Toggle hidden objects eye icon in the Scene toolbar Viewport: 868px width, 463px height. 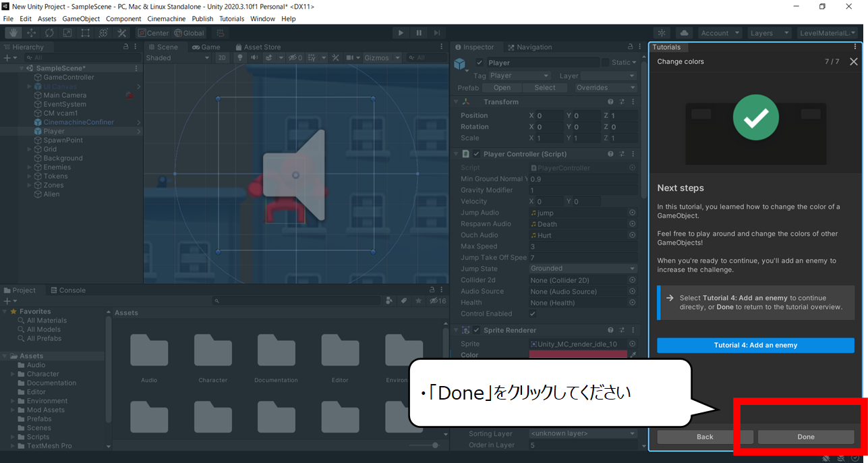(x=295, y=57)
